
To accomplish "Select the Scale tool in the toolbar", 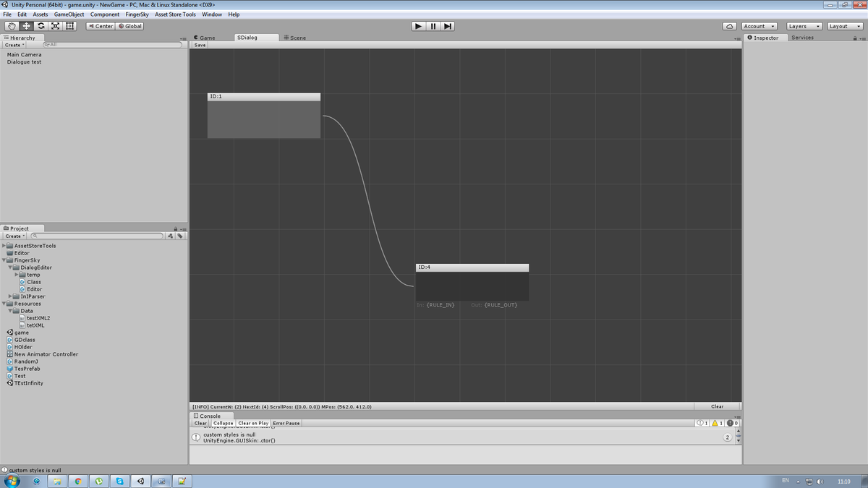I will click(x=55, y=26).
